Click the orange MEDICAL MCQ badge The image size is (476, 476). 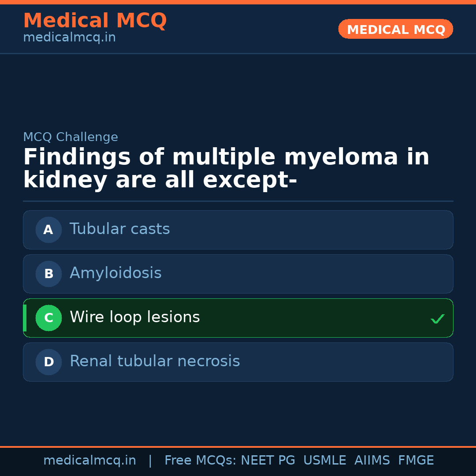(395, 29)
